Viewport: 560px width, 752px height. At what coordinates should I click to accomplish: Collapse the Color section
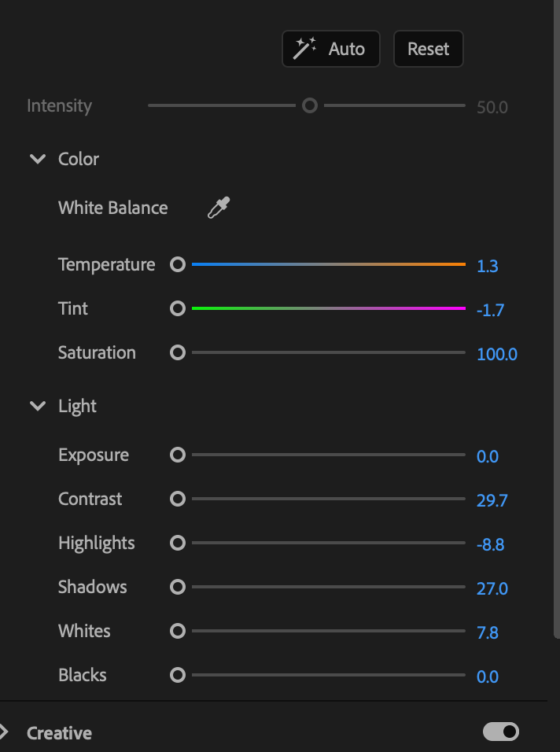point(37,158)
